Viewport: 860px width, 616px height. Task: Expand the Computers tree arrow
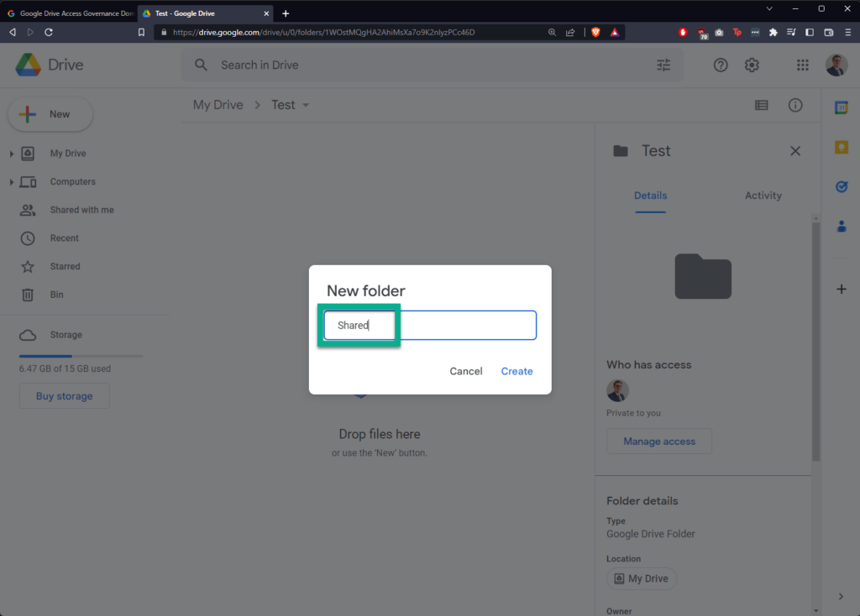pyautogui.click(x=11, y=182)
